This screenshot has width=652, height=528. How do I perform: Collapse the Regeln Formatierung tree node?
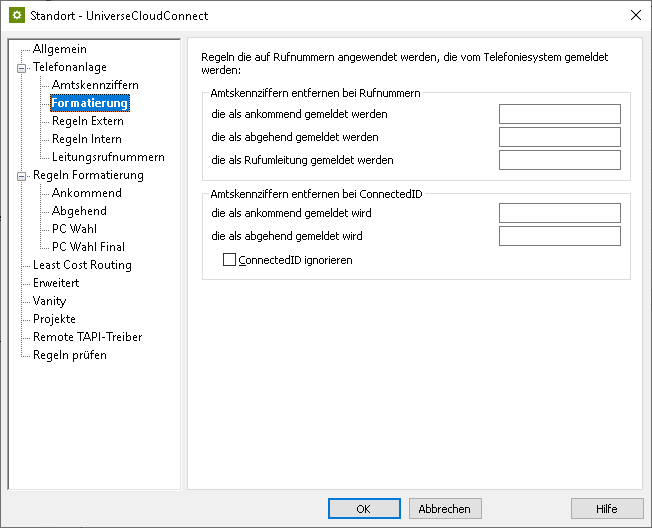click(20, 175)
